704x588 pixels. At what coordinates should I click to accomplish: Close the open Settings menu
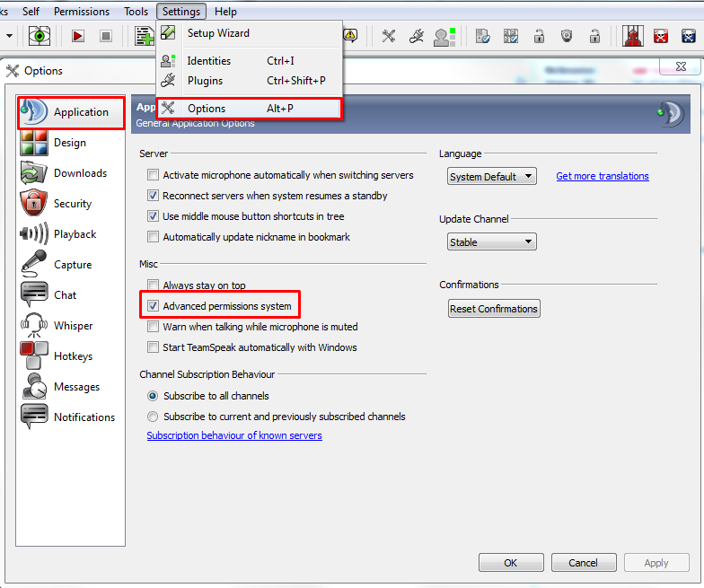coord(181,11)
